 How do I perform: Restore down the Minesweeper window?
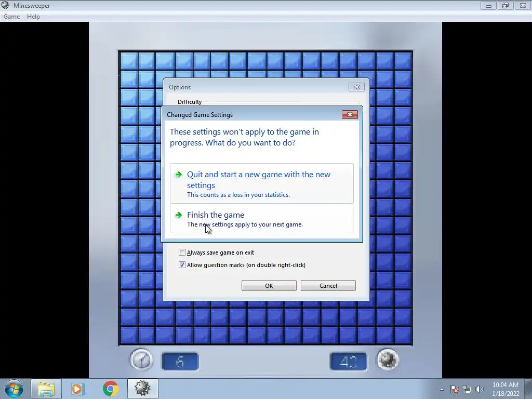tap(506, 5)
